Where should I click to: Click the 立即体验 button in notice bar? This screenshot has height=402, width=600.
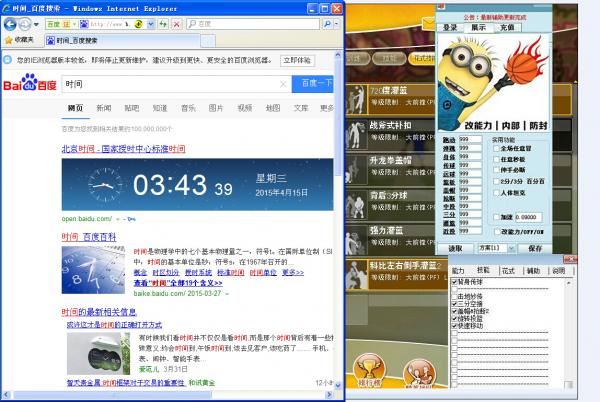pos(297,60)
